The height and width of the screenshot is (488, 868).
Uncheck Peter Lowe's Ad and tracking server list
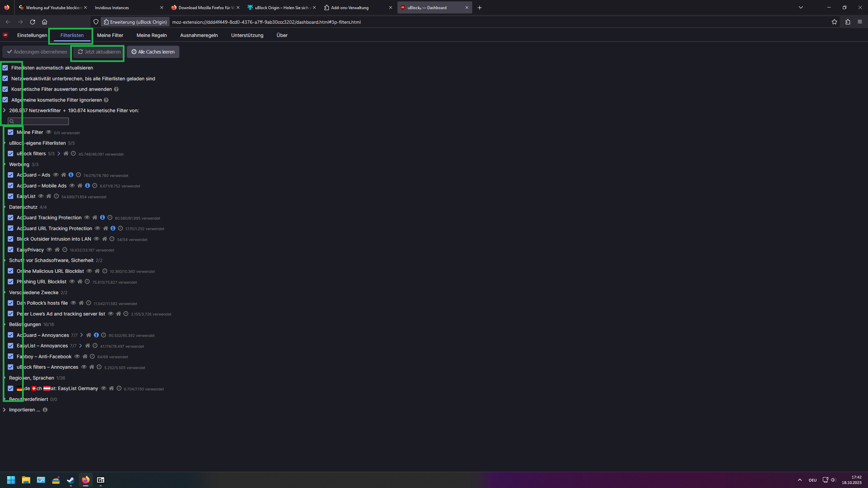point(11,314)
